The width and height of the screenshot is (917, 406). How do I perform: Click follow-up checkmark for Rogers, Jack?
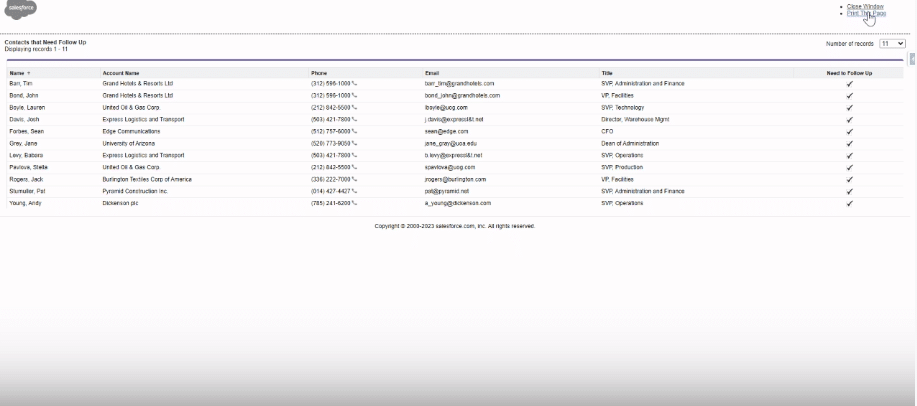pyautogui.click(x=849, y=180)
